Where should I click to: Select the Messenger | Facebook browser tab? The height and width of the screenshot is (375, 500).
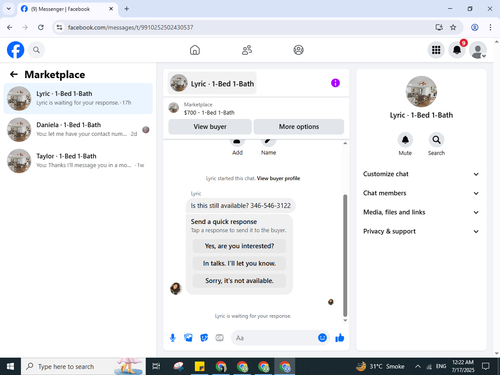point(67,9)
